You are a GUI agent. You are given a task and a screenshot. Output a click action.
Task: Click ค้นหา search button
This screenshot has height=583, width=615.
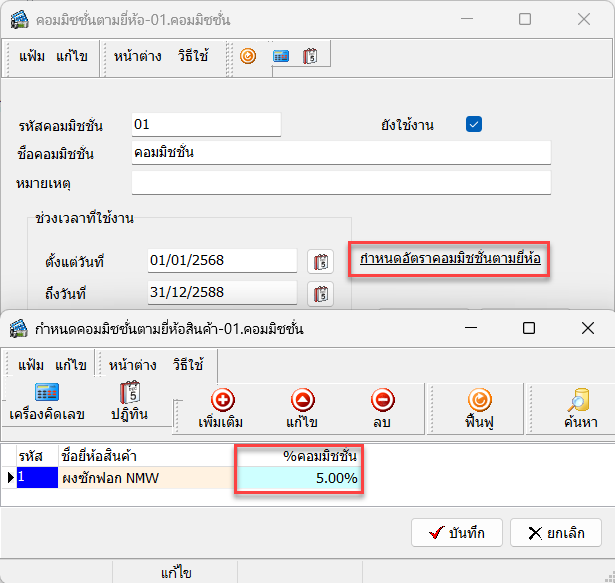pyautogui.click(x=580, y=409)
